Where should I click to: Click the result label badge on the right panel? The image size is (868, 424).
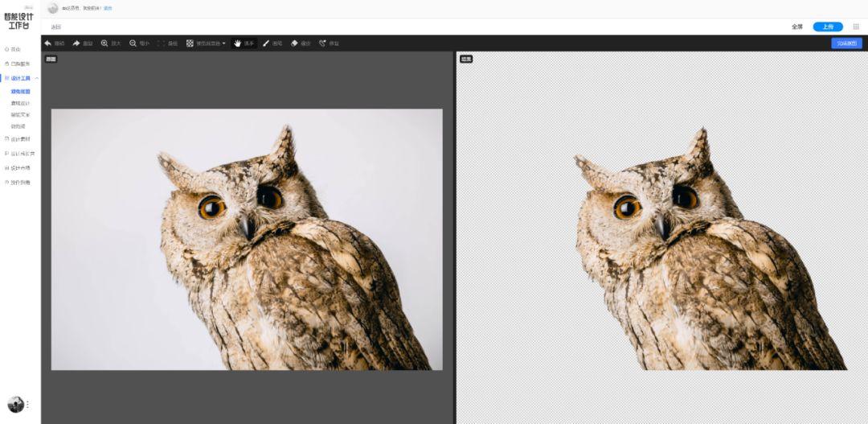(465, 59)
